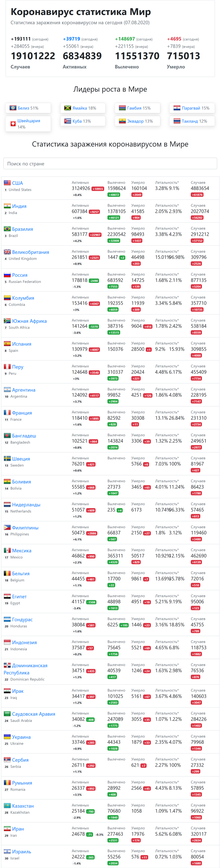
Task: Focus the country search field
Action: pyautogui.click(x=110, y=163)
